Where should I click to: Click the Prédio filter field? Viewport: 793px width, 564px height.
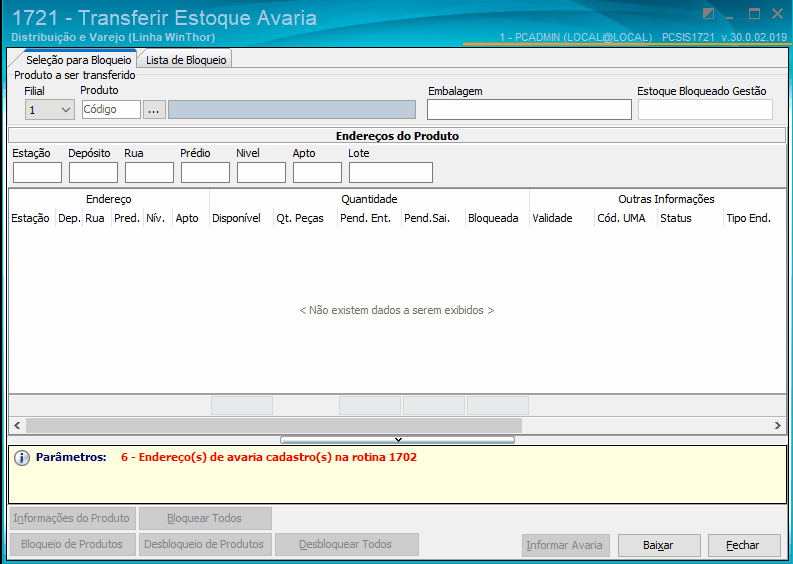coord(205,172)
